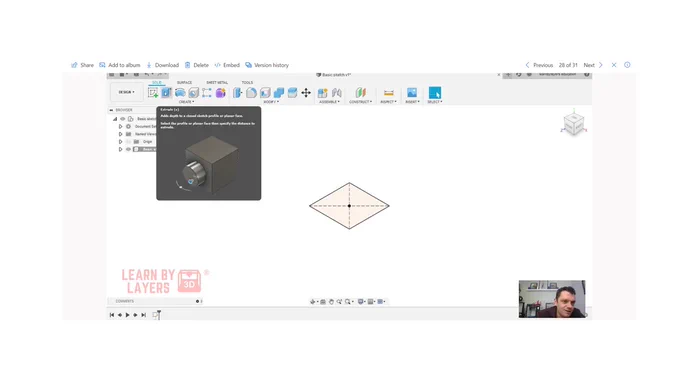The width and height of the screenshot is (680, 383).
Task: Open Version history
Action: pyautogui.click(x=267, y=65)
